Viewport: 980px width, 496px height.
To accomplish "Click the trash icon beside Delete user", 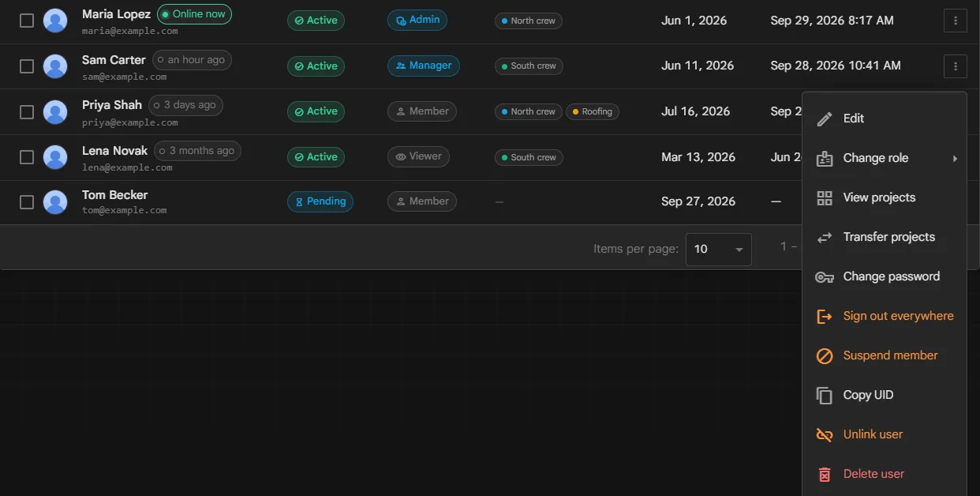I will tap(825, 474).
